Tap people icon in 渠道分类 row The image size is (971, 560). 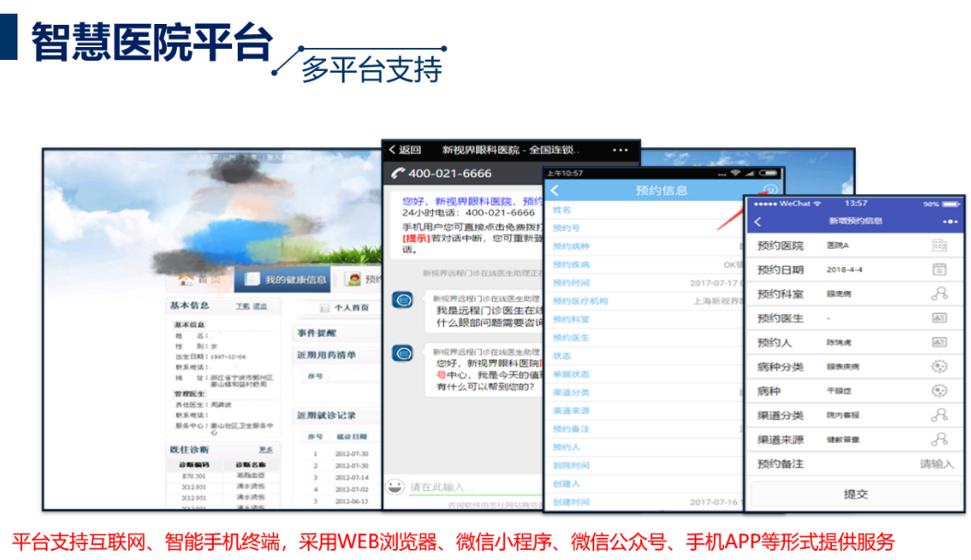(x=940, y=414)
